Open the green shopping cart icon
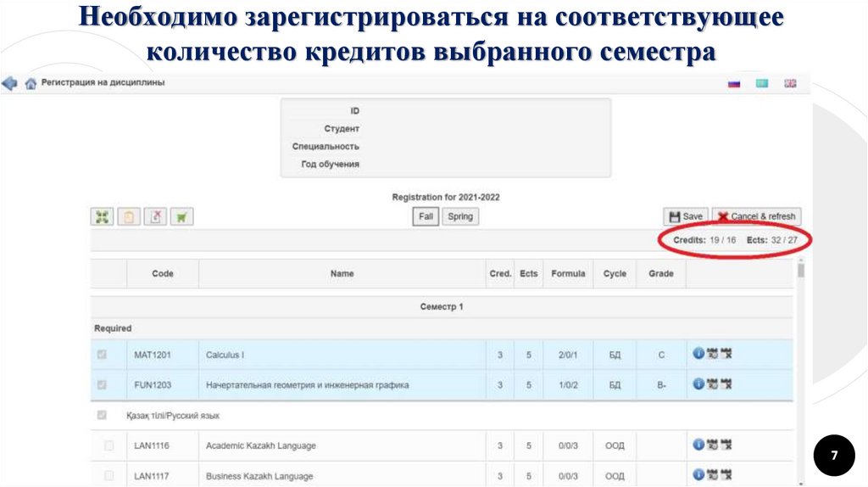Image resolution: width=868 pixels, height=487 pixels. 181,217
